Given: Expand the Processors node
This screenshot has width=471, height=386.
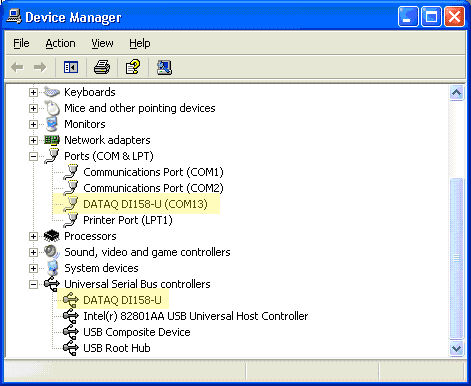Looking at the screenshot, I should click(x=33, y=236).
